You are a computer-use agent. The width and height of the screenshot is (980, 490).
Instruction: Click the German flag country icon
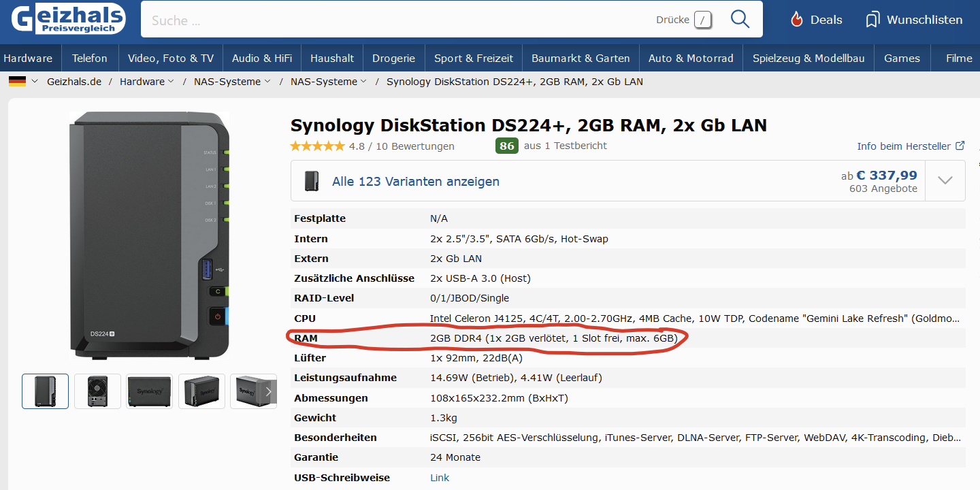pos(17,82)
